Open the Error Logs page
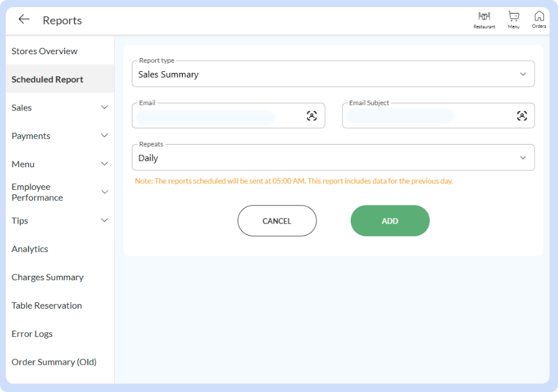The height and width of the screenshot is (392, 558). click(32, 334)
